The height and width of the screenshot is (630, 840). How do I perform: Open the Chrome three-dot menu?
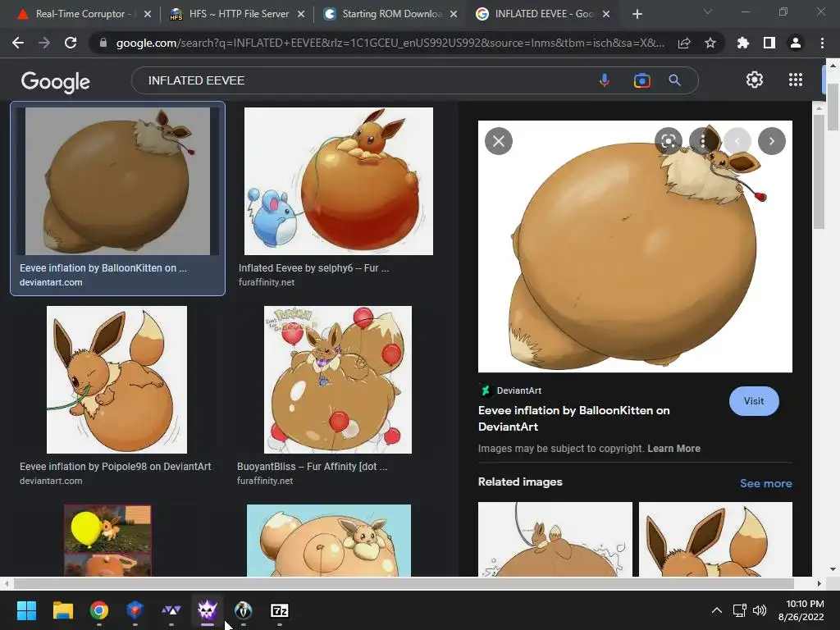point(822,43)
